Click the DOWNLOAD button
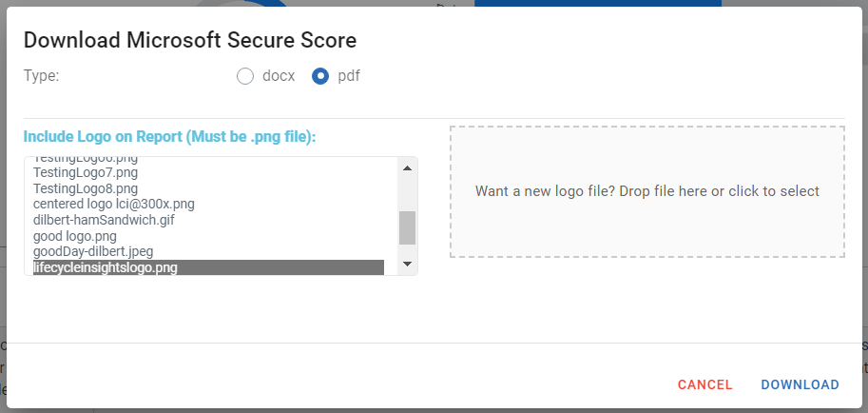This screenshot has width=868, height=413. (800, 384)
